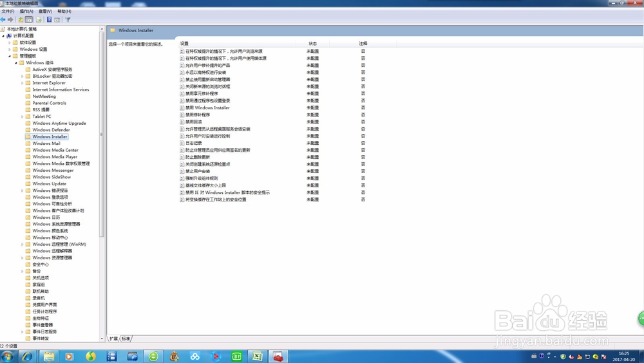Select the Windows SideShow tree folder

52,177
